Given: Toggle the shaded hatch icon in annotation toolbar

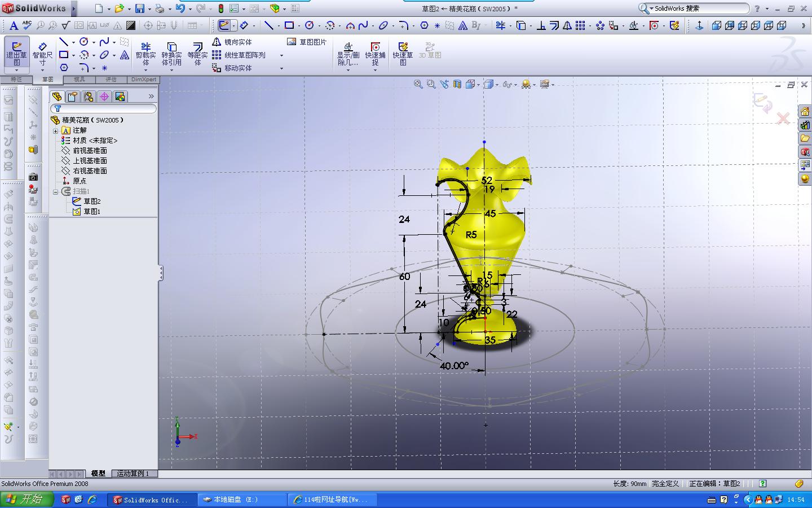Looking at the screenshot, I should [130, 25].
